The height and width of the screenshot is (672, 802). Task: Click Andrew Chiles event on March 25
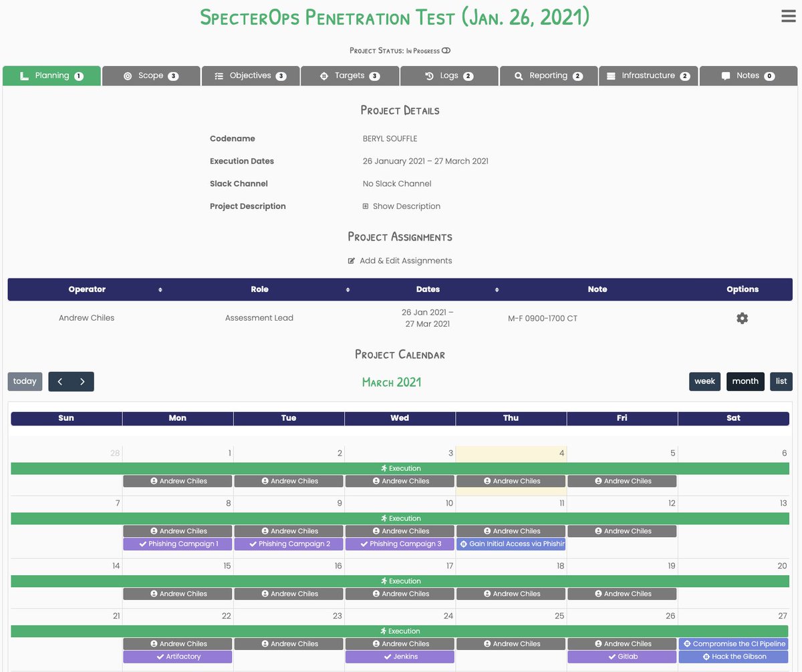coord(511,644)
